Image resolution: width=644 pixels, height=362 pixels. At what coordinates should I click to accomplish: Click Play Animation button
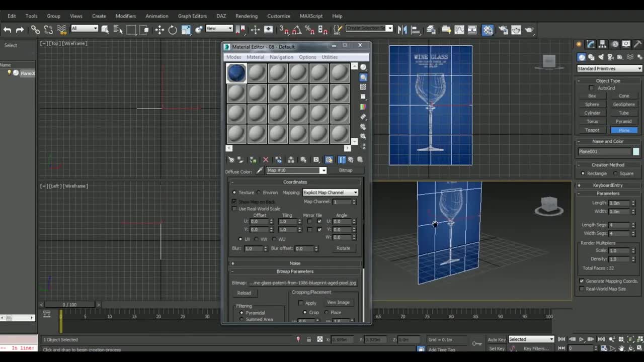[581, 339]
